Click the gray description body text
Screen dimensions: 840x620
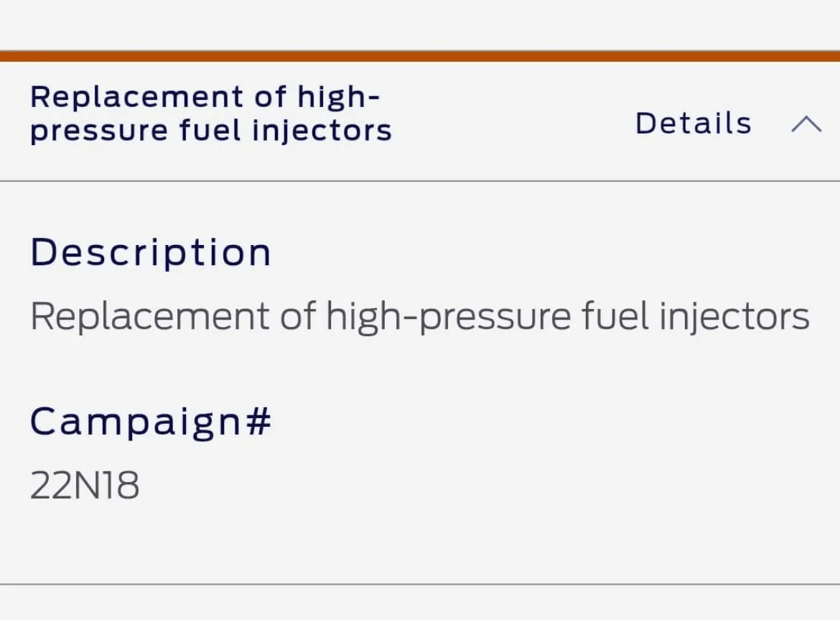(419, 316)
